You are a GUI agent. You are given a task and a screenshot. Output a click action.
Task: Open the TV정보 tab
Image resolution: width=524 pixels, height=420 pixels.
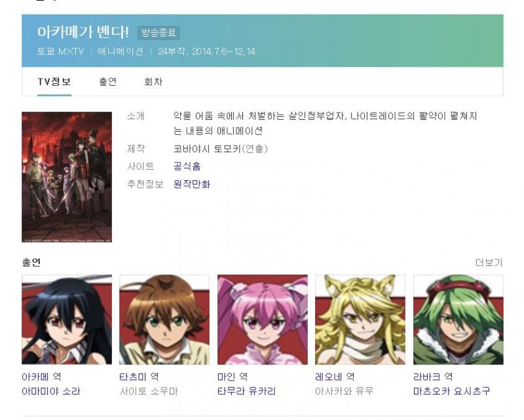click(54, 82)
